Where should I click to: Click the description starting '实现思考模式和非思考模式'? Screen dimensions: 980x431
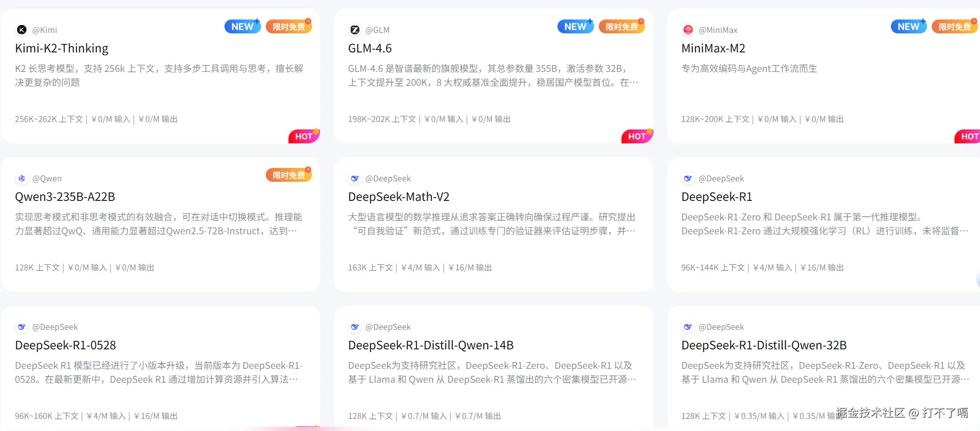pos(159,224)
